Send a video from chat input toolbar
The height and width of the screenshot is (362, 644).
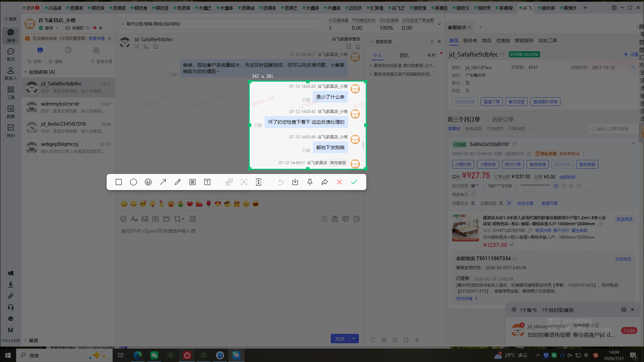[156, 219]
